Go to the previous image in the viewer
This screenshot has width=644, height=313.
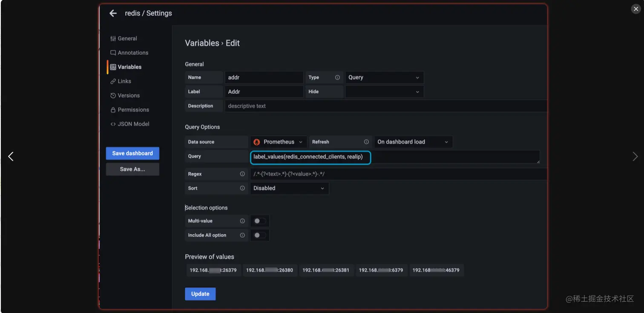[x=11, y=156]
